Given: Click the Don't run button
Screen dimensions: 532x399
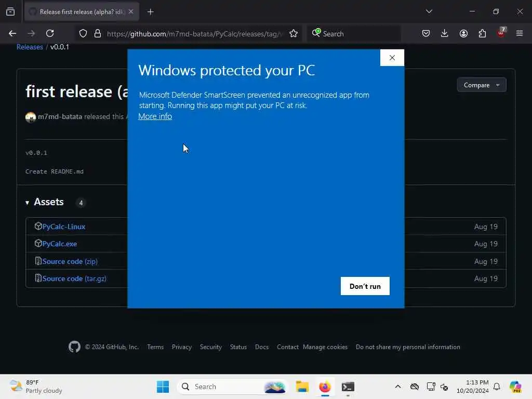Looking at the screenshot, I should [365, 286].
